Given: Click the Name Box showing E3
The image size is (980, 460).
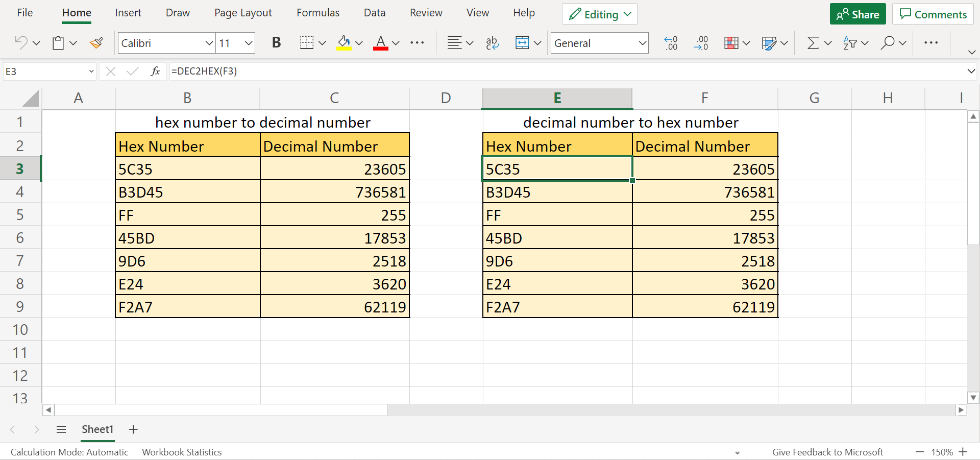Looking at the screenshot, I should tap(46, 71).
